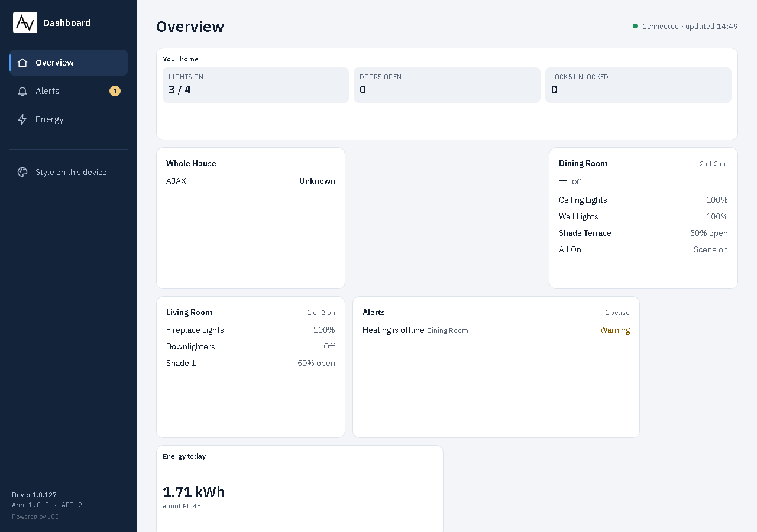Click the Alerts bell icon
Viewport: 757px width, 532px height.
[22, 91]
